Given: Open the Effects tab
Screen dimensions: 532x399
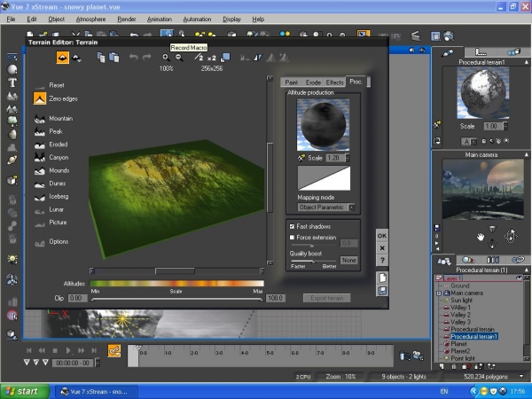Looking at the screenshot, I should tap(334, 82).
